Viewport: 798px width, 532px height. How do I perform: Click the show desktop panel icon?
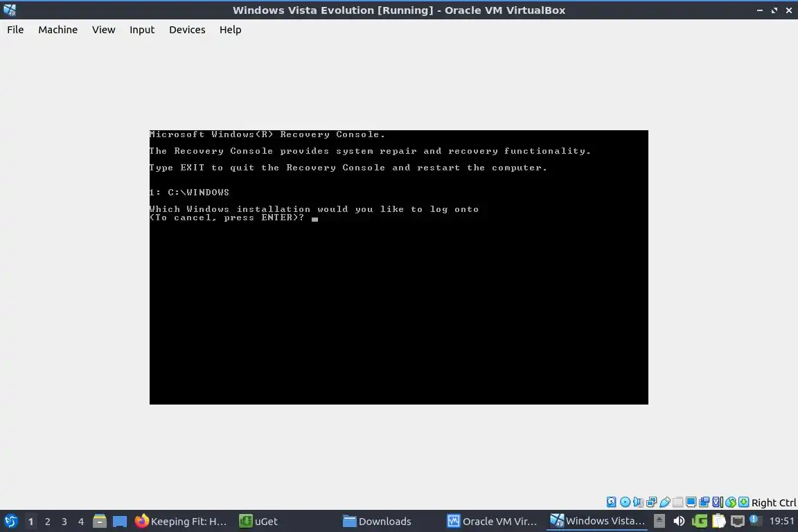point(120,522)
